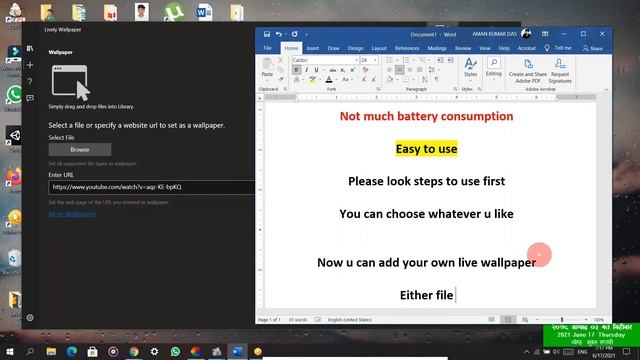Viewport: 640px width, 360px height.
Task: Switch to the Layout tab
Action: (379, 48)
